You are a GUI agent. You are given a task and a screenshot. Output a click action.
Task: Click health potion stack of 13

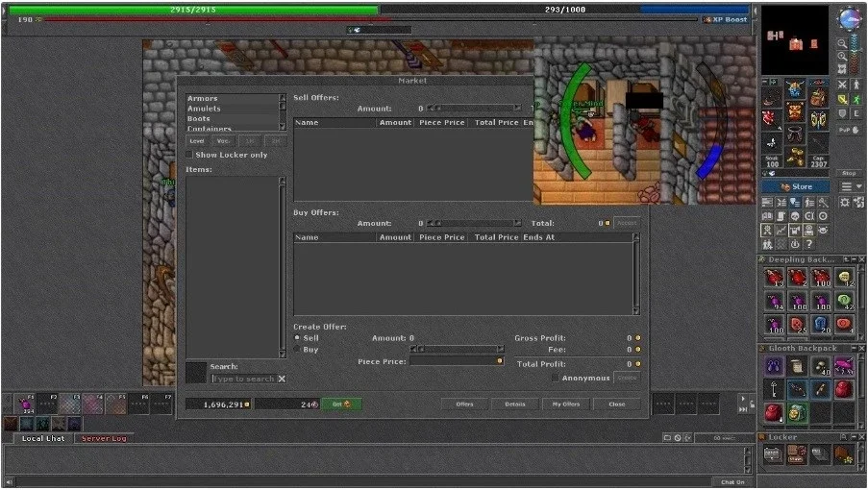click(x=774, y=277)
